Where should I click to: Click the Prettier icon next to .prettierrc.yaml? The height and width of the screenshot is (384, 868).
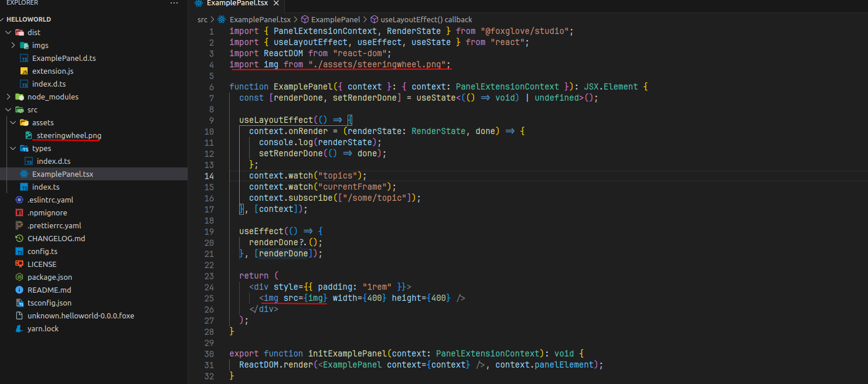click(18, 225)
